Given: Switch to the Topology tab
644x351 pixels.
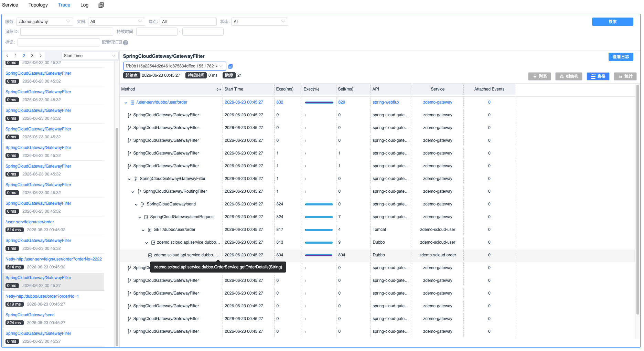Looking at the screenshot, I should point(38,5).
